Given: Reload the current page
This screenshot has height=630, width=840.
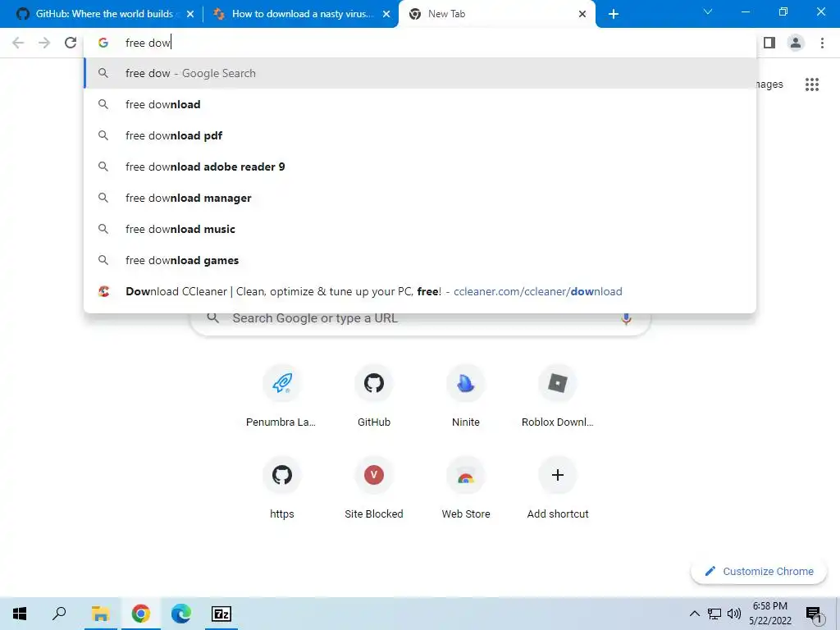Looking at the screenshot, I should point(71,43).
